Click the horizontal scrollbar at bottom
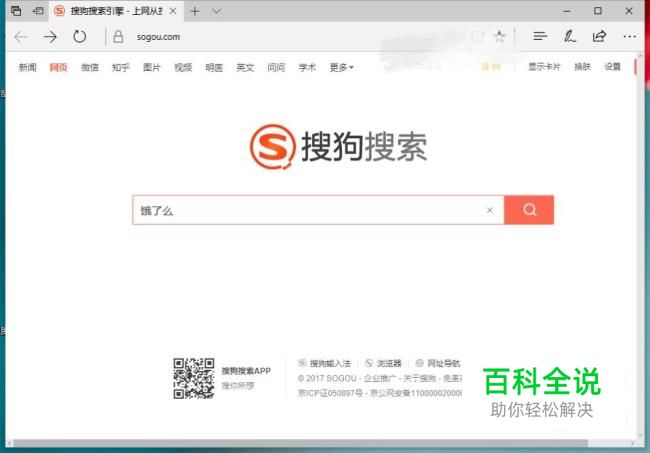The height and width of the screenshot is (453, 650). point(301,443)
